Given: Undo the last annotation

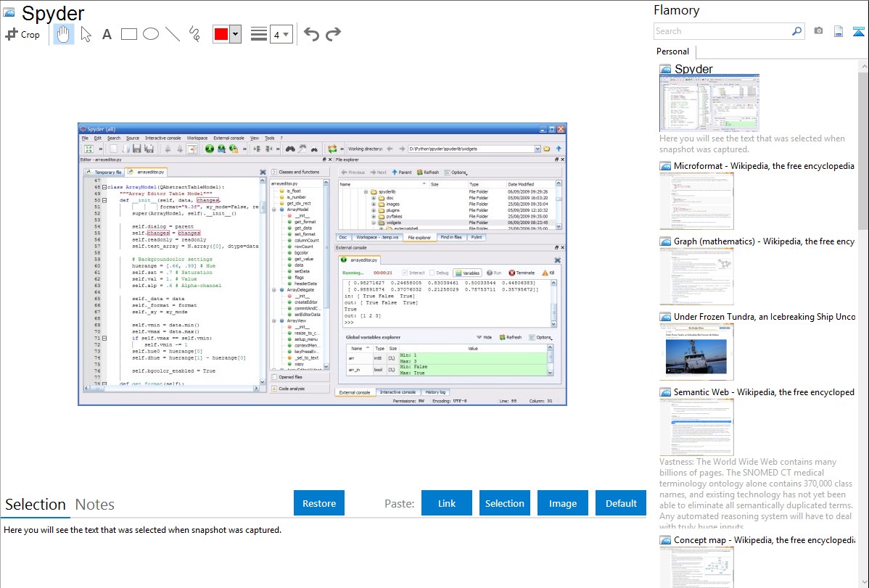Looking at the screenshot, I should [x=311, y=34].
